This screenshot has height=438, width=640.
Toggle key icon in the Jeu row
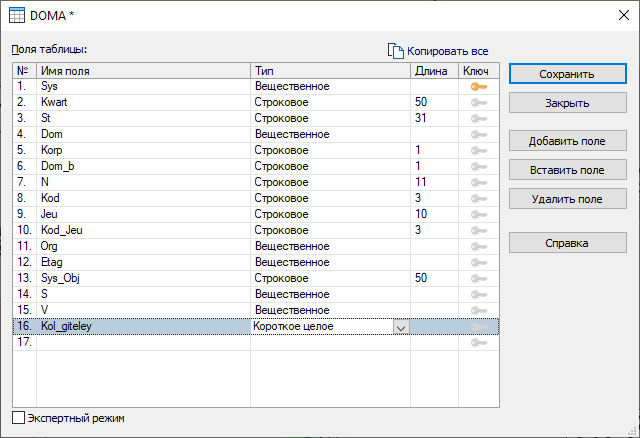[478, 214]
